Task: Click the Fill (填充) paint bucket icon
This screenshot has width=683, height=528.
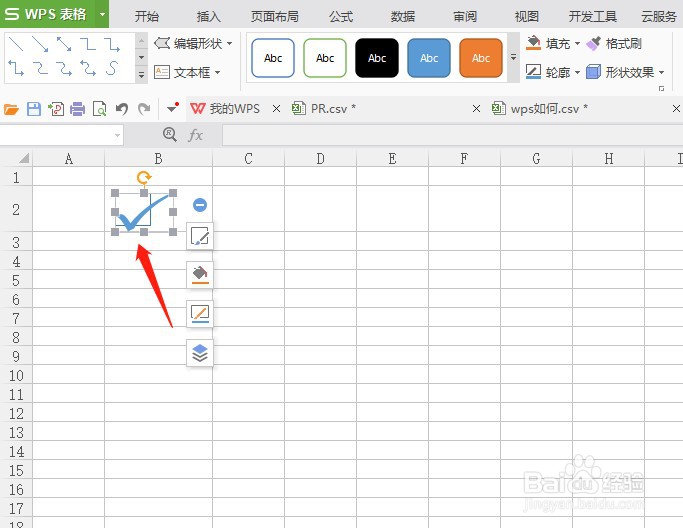Action: (533, 43)
